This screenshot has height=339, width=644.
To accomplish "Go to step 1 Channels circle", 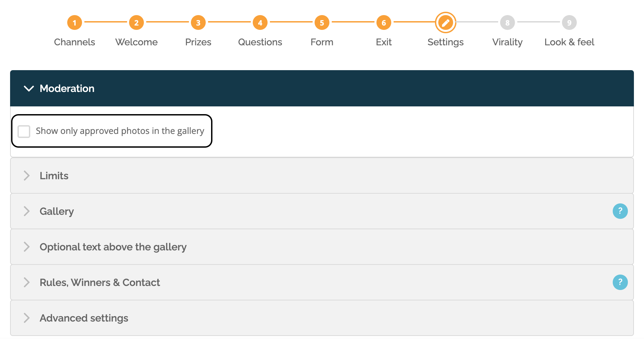I will click(x=75, y=22).
